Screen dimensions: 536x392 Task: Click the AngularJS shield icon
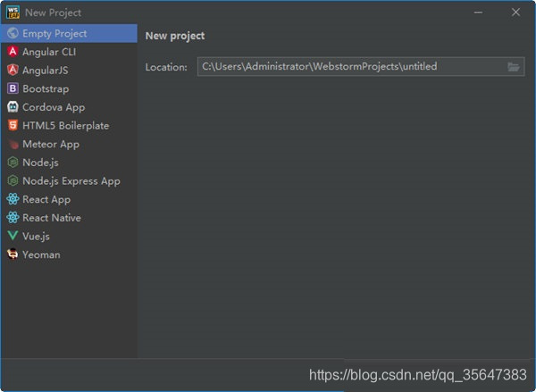(x=13, y=70)
